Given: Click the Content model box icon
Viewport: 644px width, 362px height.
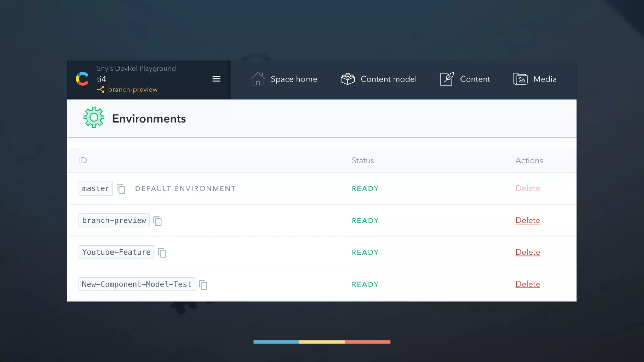Looking at the screenshot, I should (x=347, y=79).
